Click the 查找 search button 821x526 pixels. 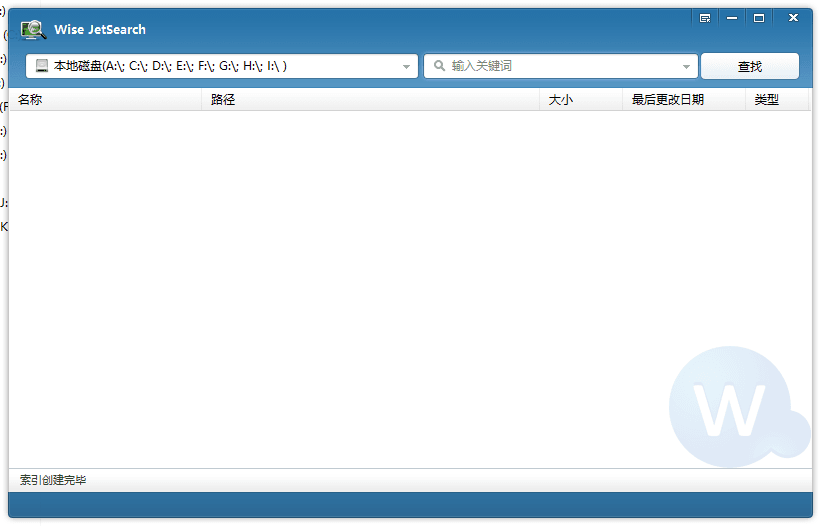pyautogui.click(x=750, y=66)
